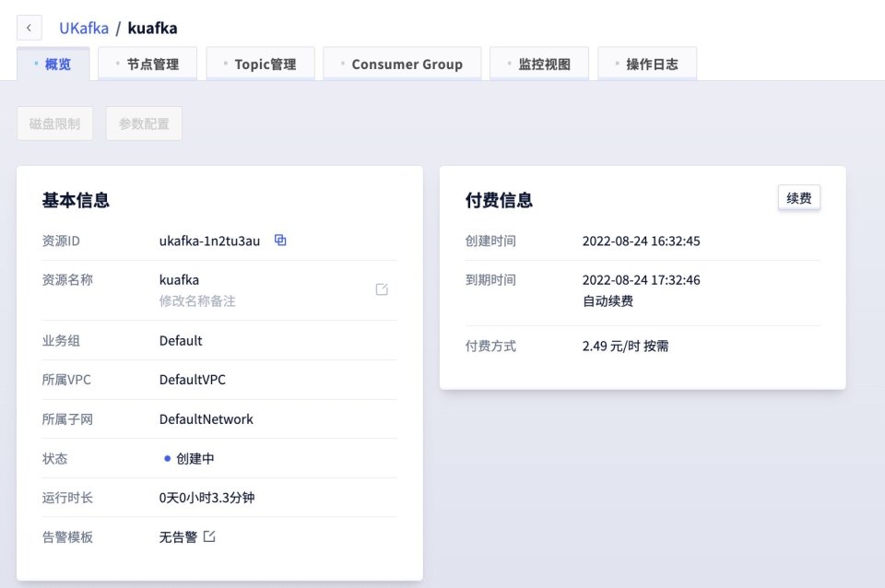The width and height of the screenshot is (885, 588).
Task: Click the edit icon for resource name
Action: point(382,289)
